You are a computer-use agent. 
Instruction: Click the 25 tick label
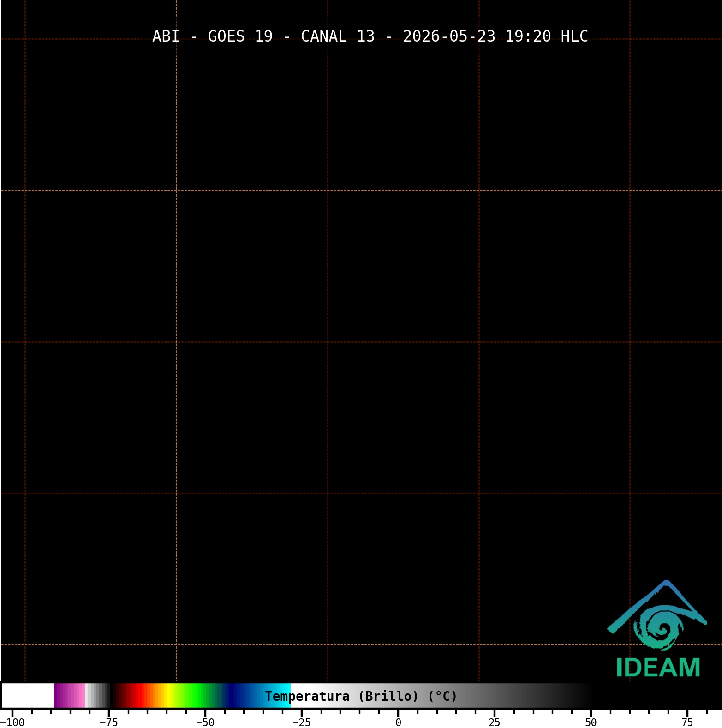coord(495,722)
